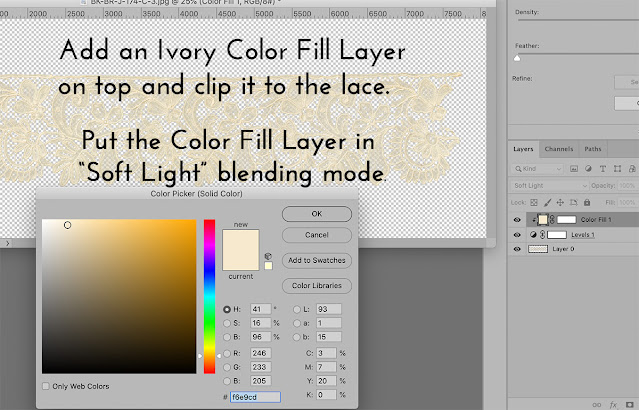Enable Only Web Colors checkbox
Viewport: 639px width, 410px height.
(x=46, y=386)
